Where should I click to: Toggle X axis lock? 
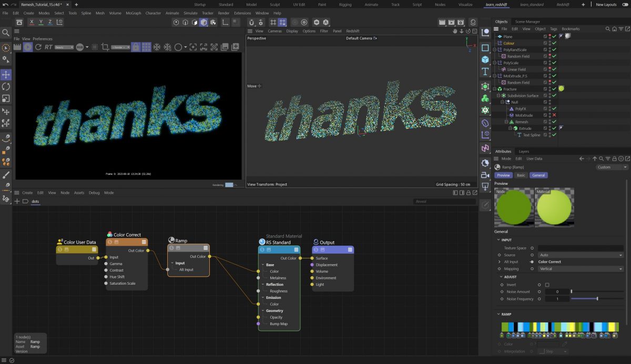tap(32, 22)
